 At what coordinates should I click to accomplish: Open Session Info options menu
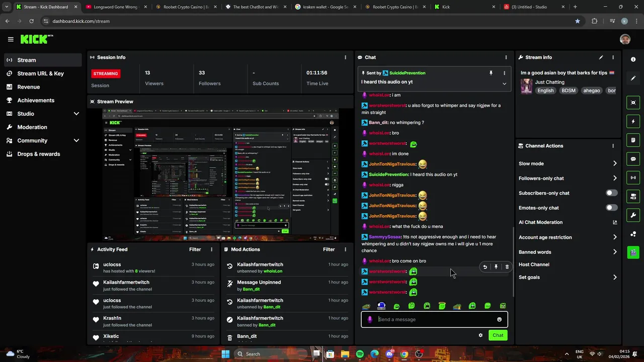pos(345,57)
